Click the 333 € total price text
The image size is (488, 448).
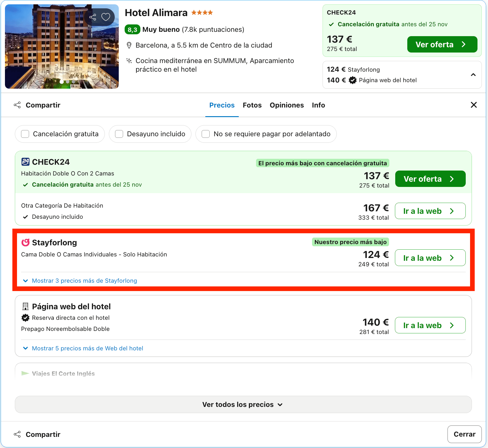(374, 218)
